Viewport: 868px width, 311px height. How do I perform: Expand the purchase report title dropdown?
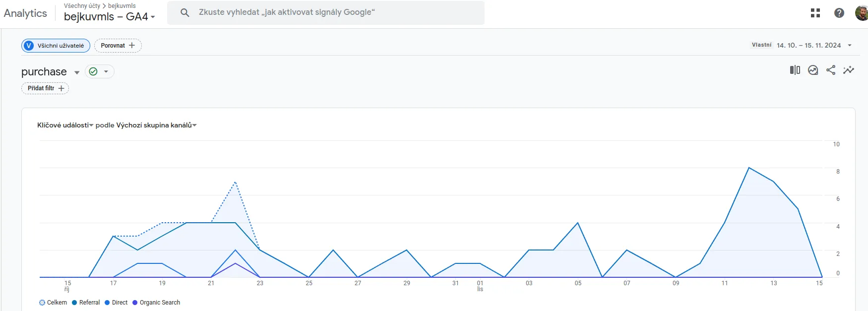pos(77,72)
